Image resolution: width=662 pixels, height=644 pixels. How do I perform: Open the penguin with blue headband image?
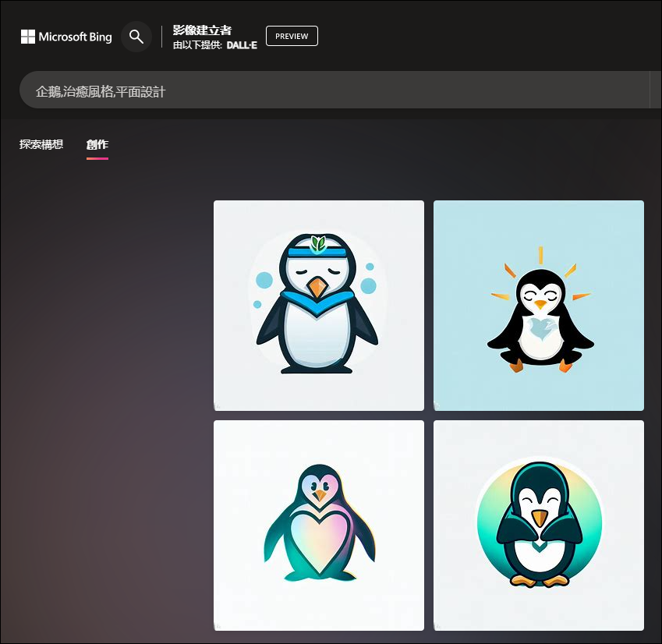[x=319, y=306]
